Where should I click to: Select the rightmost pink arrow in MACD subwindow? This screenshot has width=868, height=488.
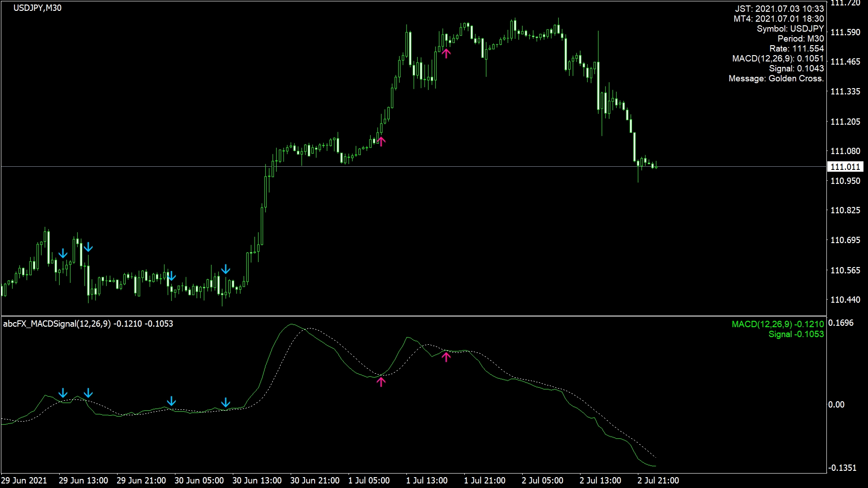[x=446, y=357]
